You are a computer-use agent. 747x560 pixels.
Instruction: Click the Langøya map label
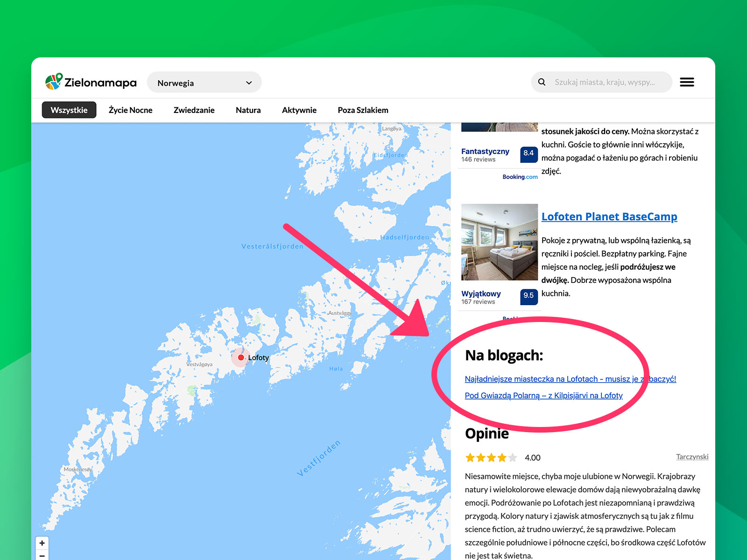tap(392, 129)
